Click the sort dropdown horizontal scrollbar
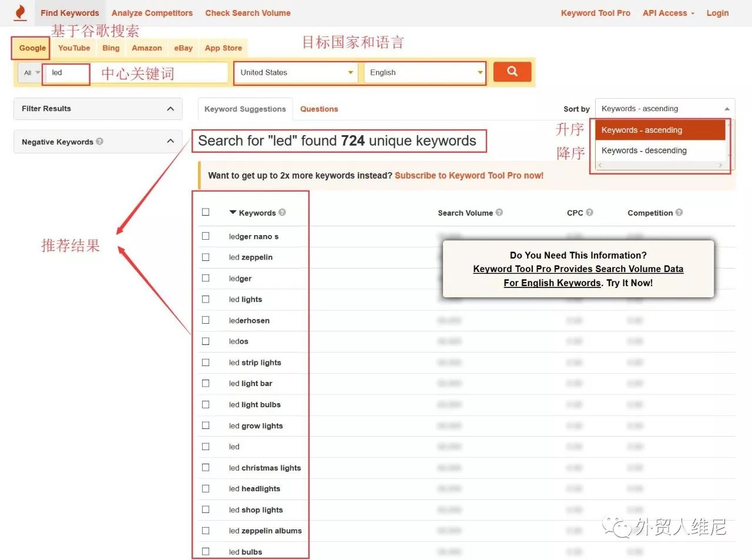The height and width of the screenshot is (560, 752). coord(661,166)
